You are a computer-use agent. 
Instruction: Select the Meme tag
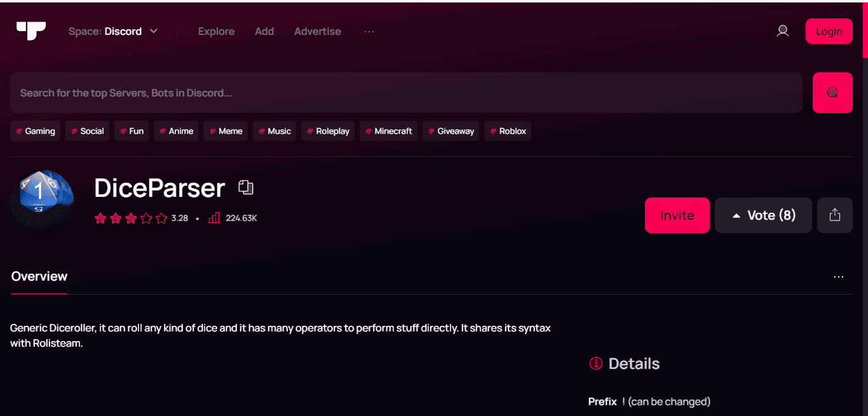point(226,131)
